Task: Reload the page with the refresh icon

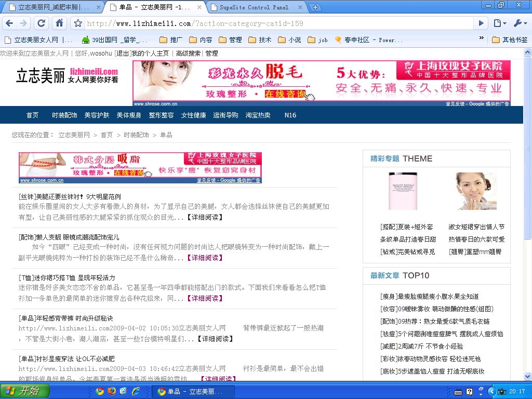Action: click(x=42, y=23)
